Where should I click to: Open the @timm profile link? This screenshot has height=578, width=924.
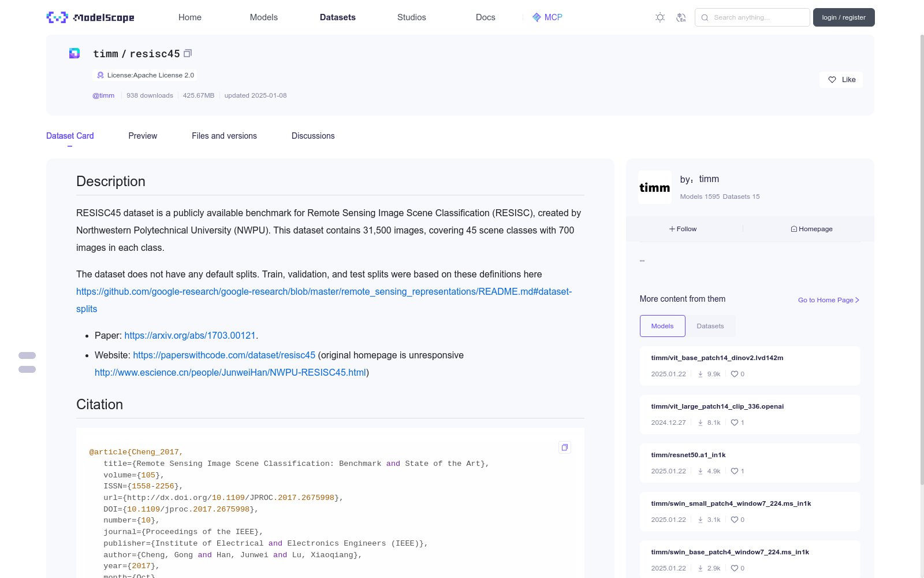[103, 95]
